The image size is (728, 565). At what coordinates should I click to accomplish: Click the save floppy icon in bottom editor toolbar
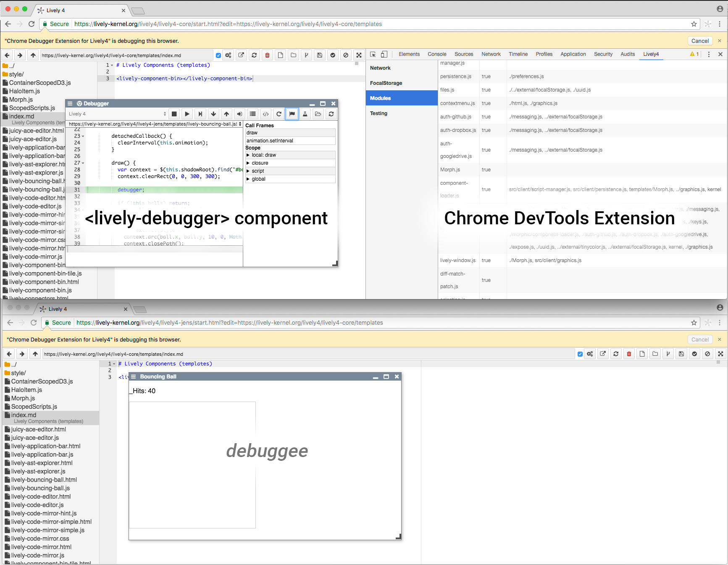click(x=681, y=354)
